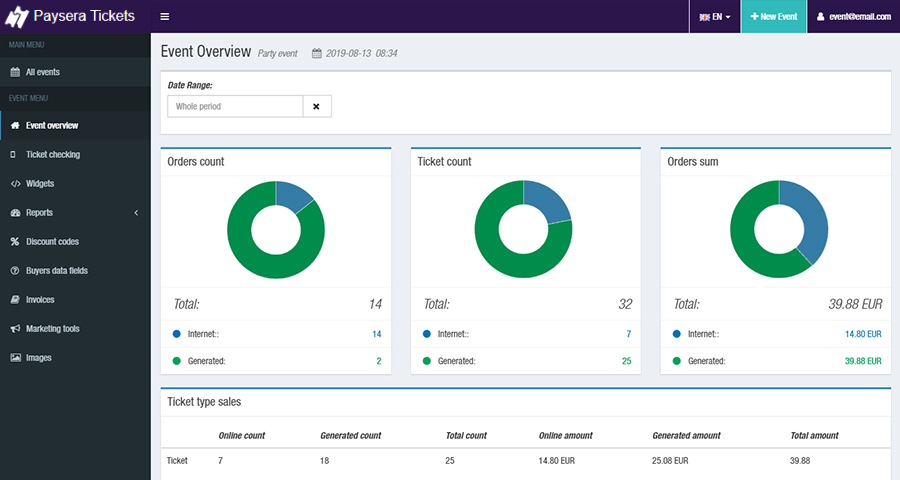
Task: Click the Marketing tools megaphone icon
Action: point(14,329)
